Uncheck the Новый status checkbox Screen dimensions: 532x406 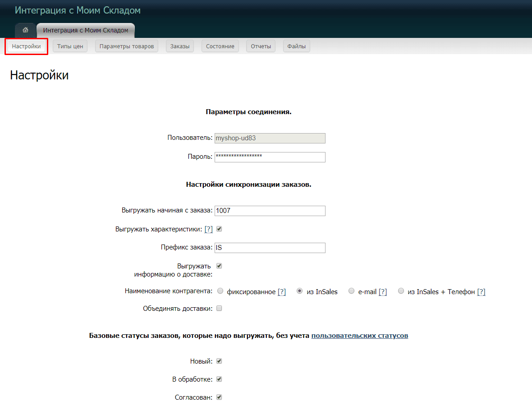(219, 361)
